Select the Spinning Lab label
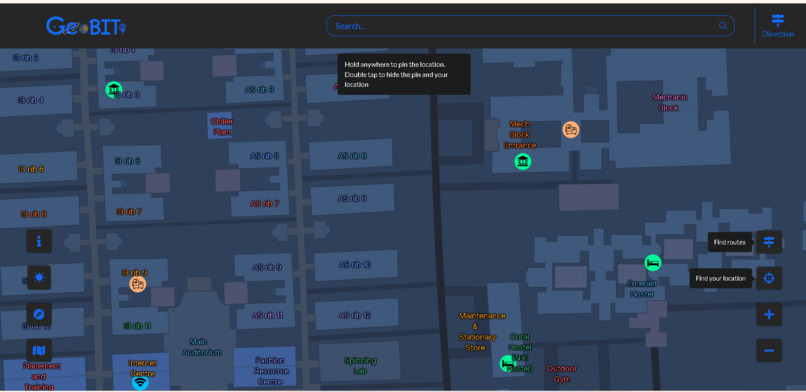Viewport: 806px width, 392px height. coord(360,365)
